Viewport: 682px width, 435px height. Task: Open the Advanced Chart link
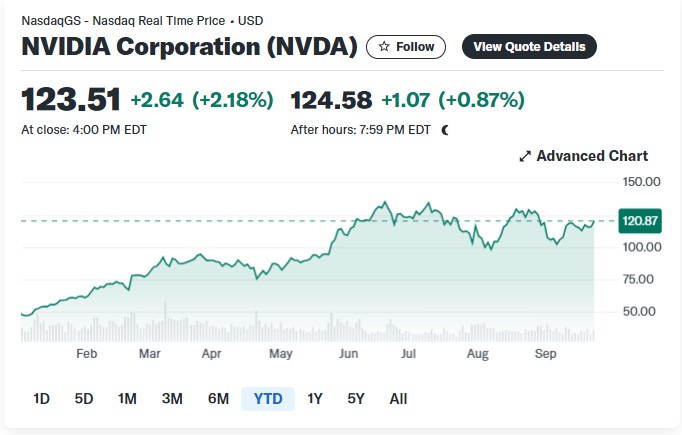584,156
